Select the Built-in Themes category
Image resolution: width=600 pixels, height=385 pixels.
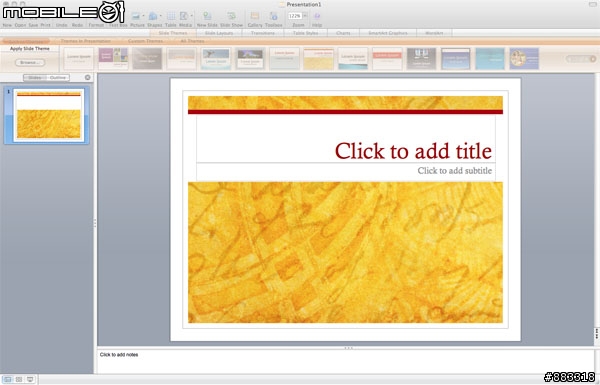[25, 41]
